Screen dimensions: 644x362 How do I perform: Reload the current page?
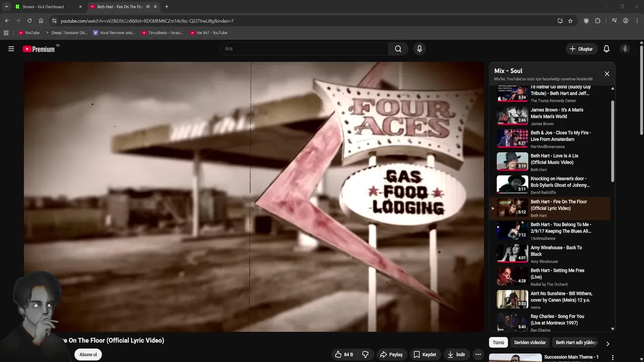coord(29,21)
